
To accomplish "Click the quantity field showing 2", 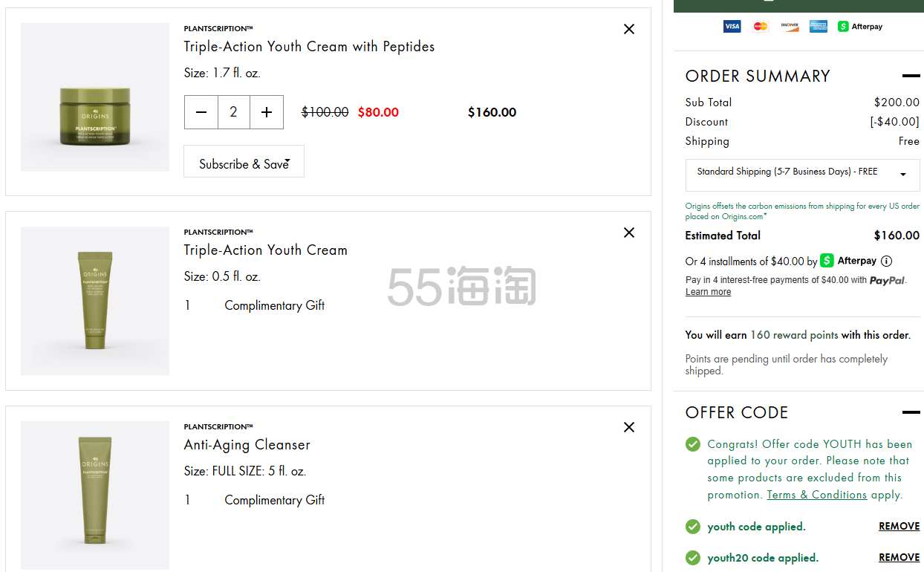I will 234,112.
